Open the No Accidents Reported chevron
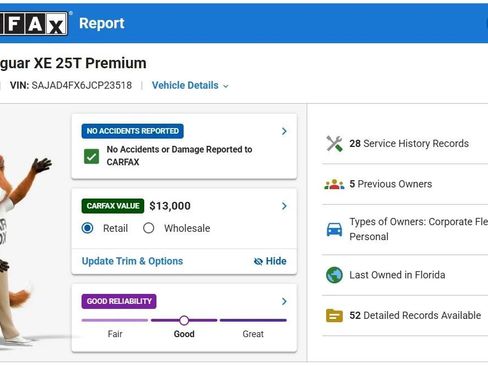 tap(284, 131)
